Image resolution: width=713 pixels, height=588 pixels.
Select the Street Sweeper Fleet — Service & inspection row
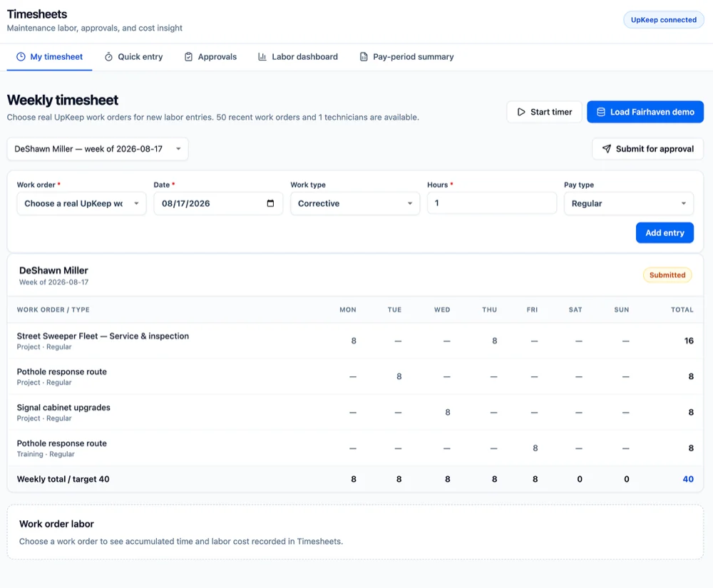pyautogui.click(x=355, y=341)
